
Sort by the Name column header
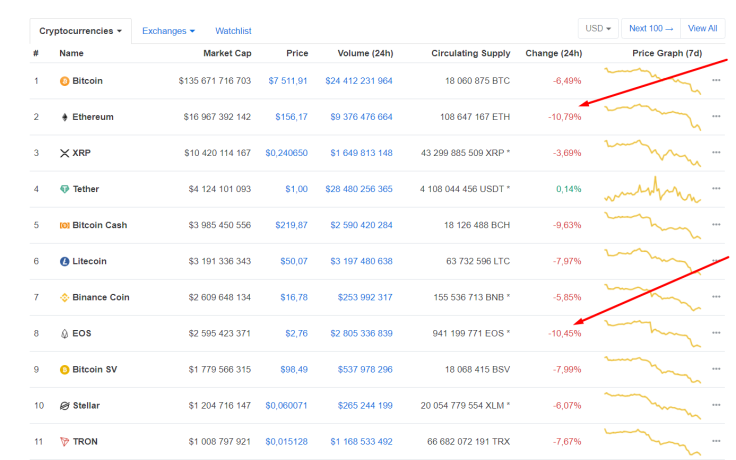71,54
